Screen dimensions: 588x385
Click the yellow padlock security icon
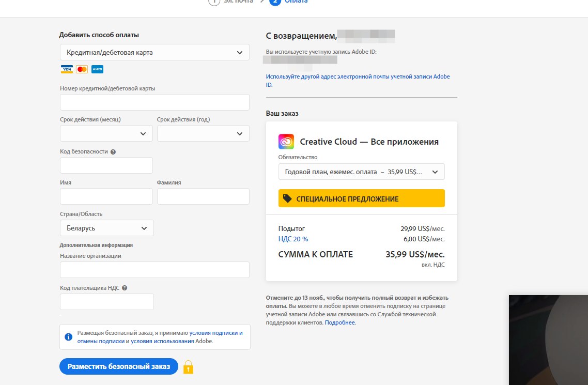point(188,367)
